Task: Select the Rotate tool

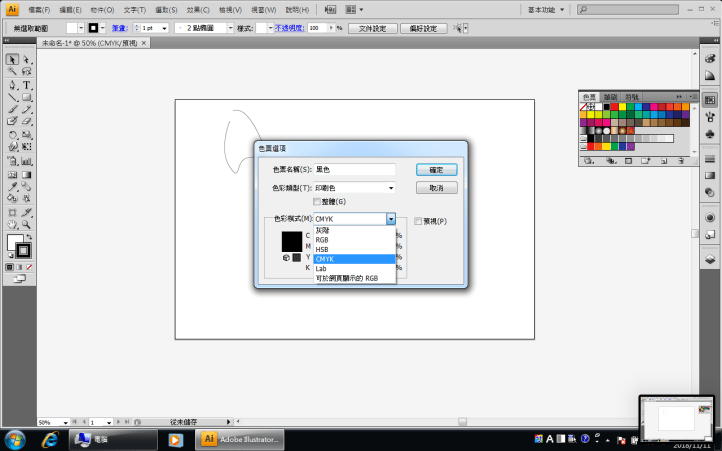Action: tap(12, 135)
